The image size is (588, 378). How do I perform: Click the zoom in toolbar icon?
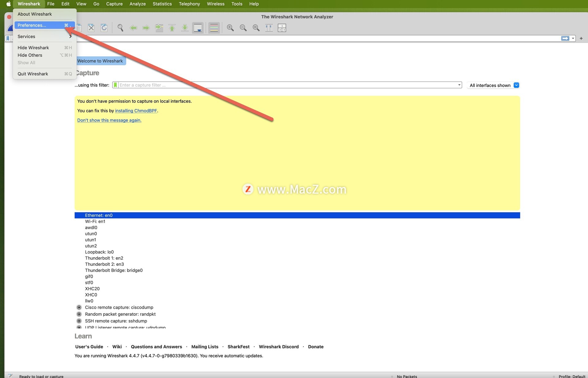click(x=230, y=28)
